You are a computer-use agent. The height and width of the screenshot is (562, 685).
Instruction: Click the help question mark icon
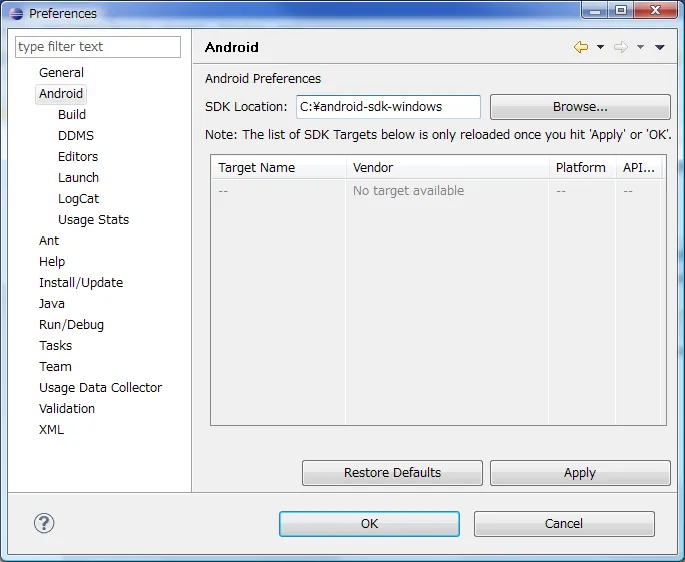tap(44, 523)
